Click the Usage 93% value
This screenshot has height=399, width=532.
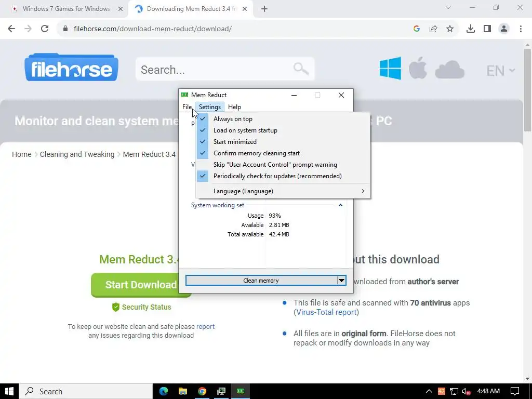coord(275,216)
